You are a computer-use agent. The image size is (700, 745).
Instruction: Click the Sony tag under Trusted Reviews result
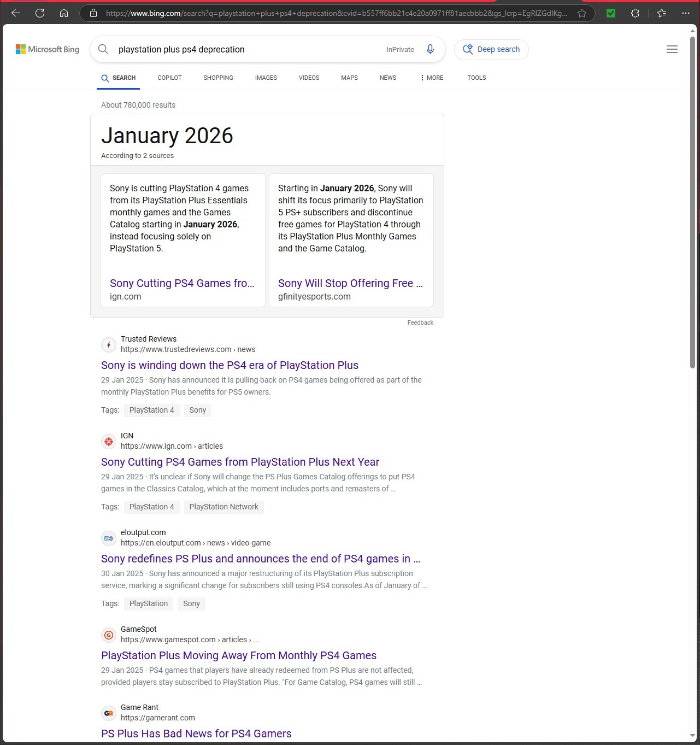pyautogui.click(x=197, y=410)
